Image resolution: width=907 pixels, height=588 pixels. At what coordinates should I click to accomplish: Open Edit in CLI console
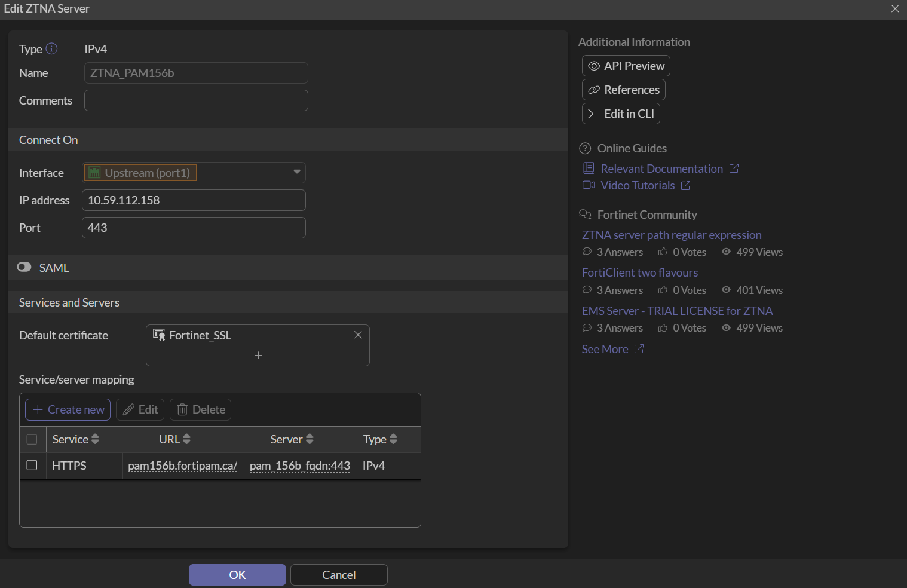pos(621,114)
